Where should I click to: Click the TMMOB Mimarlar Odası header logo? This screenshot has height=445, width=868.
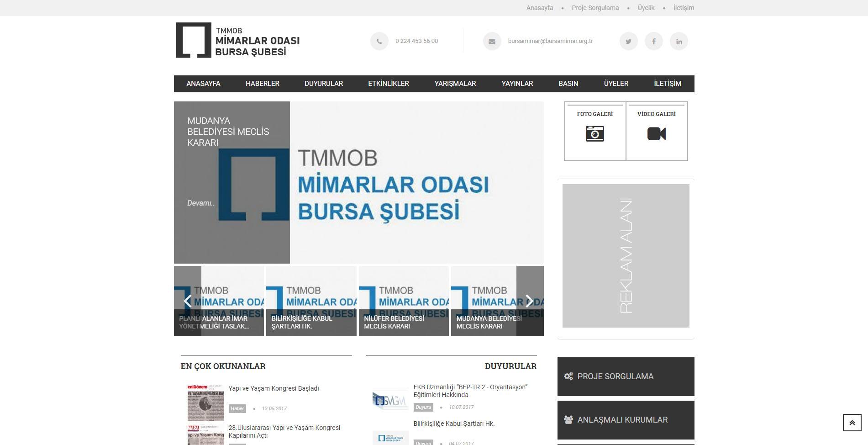coord(237,40)
